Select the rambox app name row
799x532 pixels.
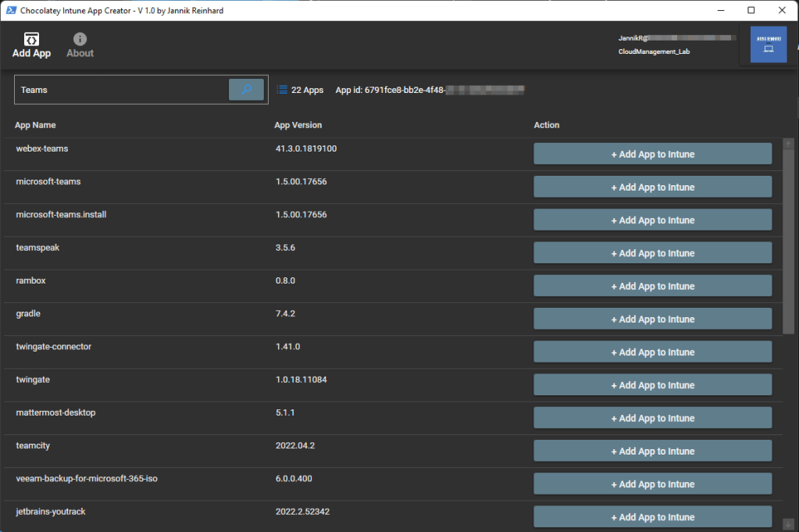tap(31, 280)
